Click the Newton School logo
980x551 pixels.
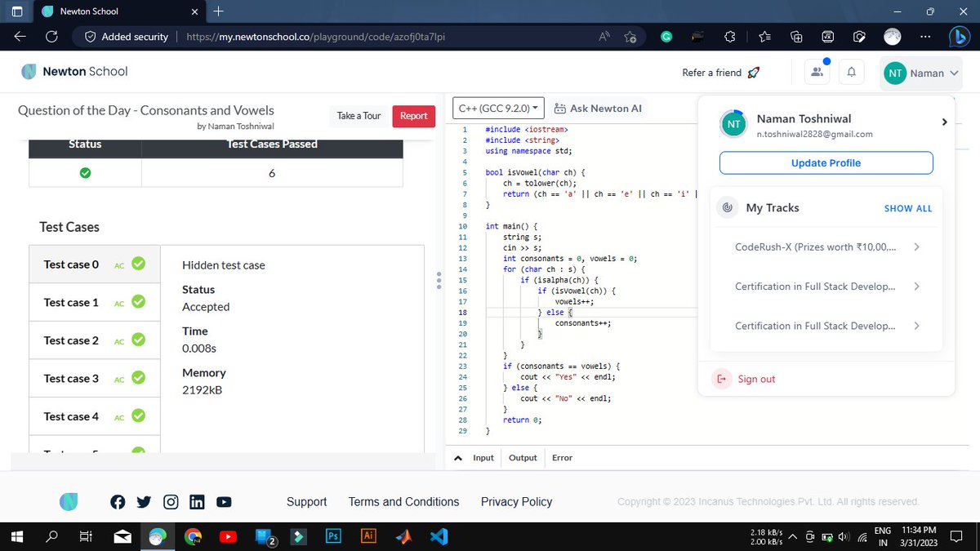[x=74, y=72]
